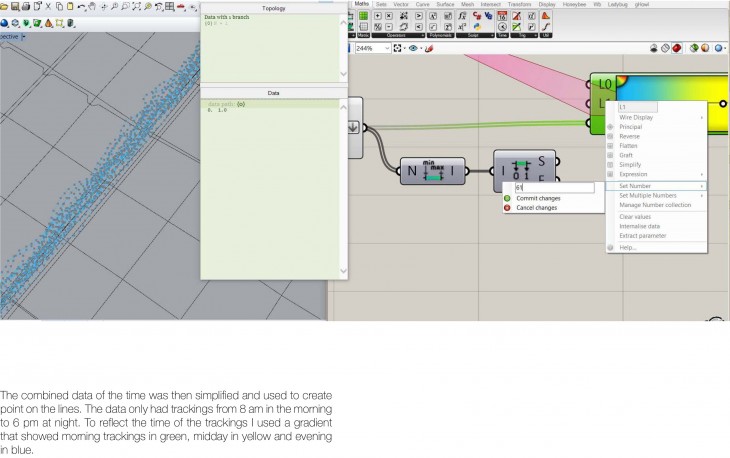
Task: Toggle the Flatten option in context menu
Action: pyautogui.click(x=630, y=146)
